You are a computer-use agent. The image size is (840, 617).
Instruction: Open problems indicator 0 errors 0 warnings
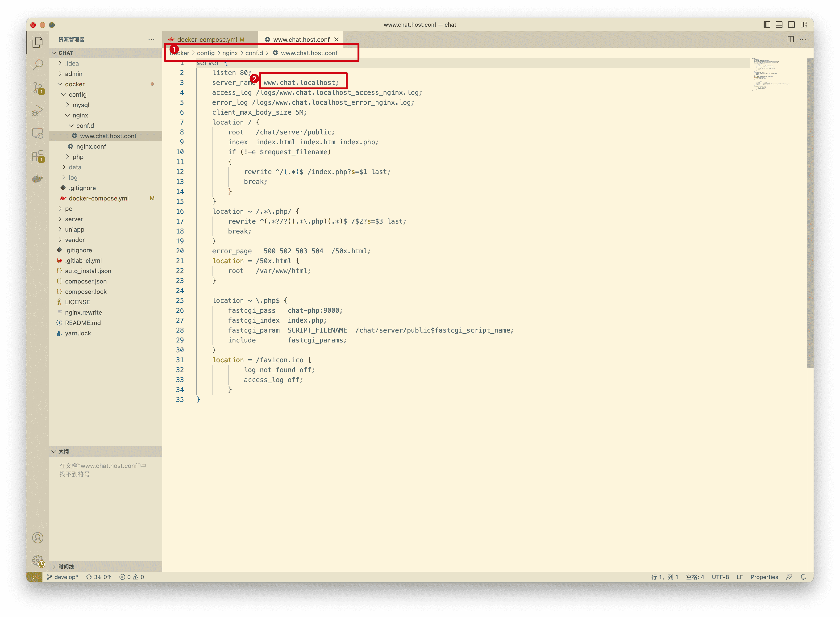[132, 577]
